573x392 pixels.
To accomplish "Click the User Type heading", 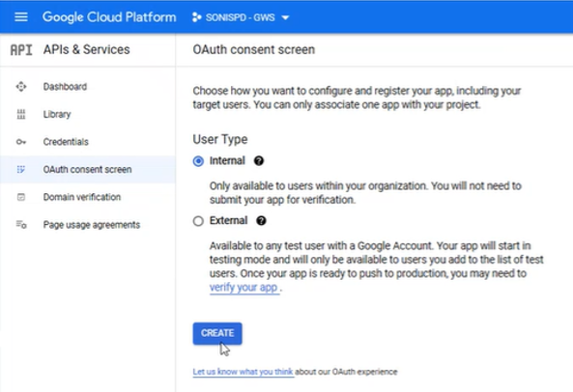I will (220, 139).
